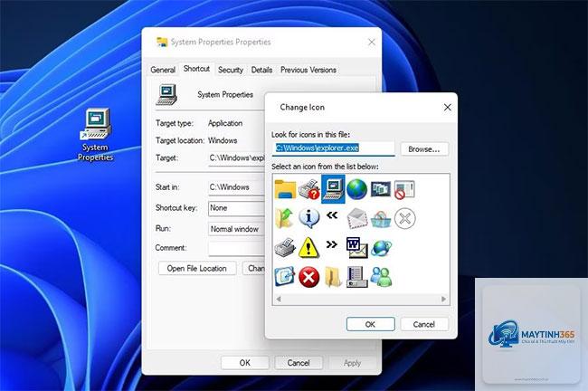Select the Shortcut tab
Screen dimensions: 588x391
pyautogui.click(x=196, y=69)
